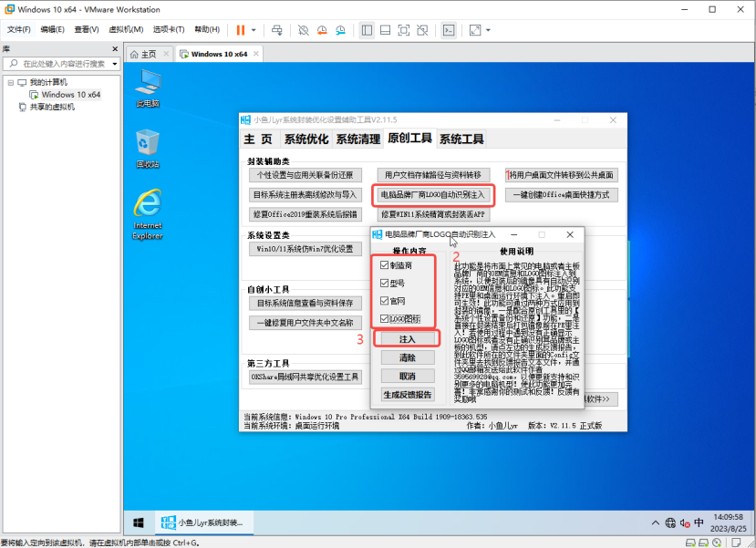Open the 选项卡(T) menu
The image size is (756, 548).
coord(169,29)
